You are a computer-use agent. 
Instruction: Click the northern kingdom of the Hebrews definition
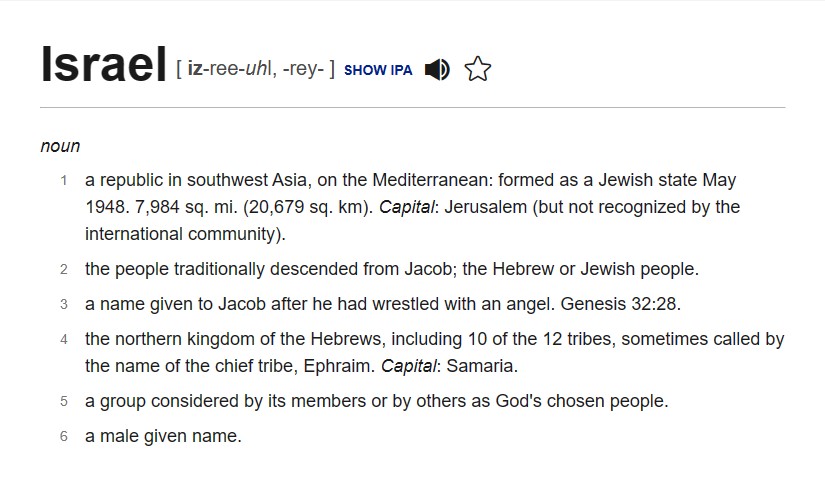435,352
